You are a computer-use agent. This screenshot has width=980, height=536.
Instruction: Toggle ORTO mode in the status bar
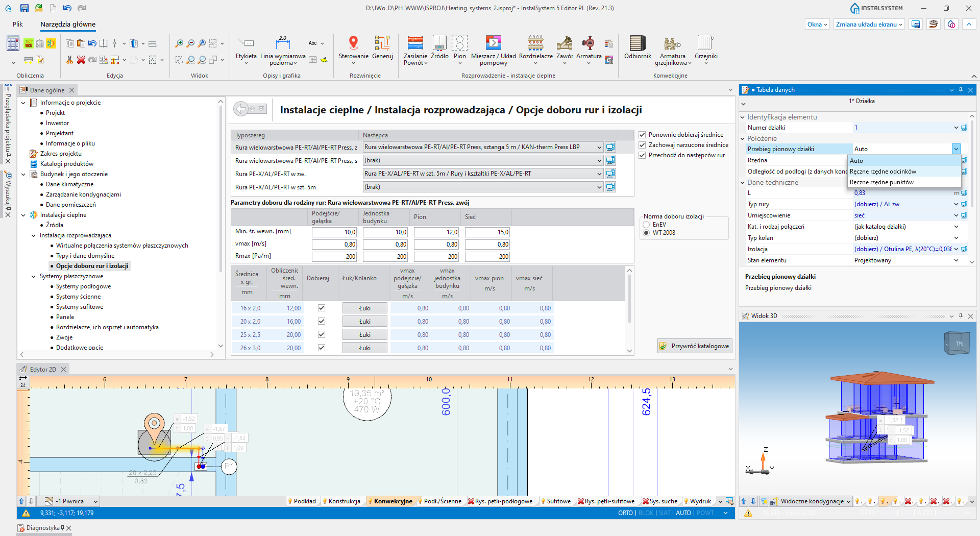pos(625,513)
